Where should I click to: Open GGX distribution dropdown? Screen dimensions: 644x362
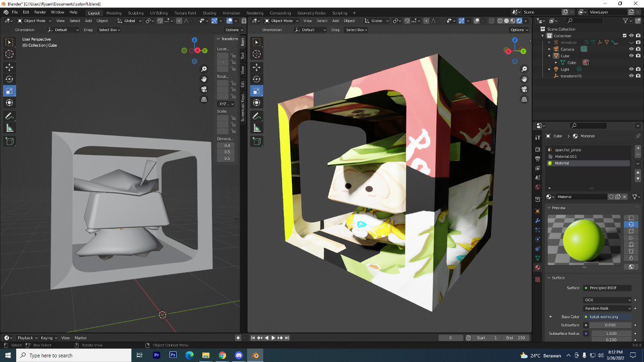[607, 300]
